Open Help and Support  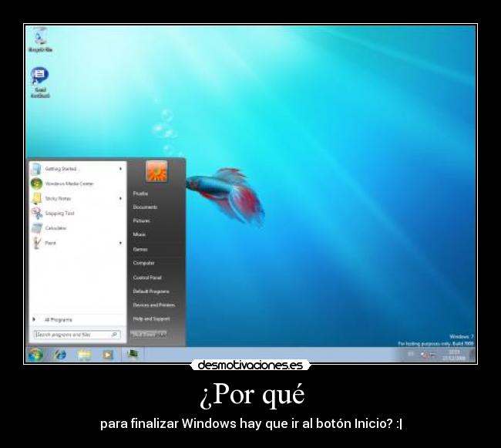click(x=151, y=319)
